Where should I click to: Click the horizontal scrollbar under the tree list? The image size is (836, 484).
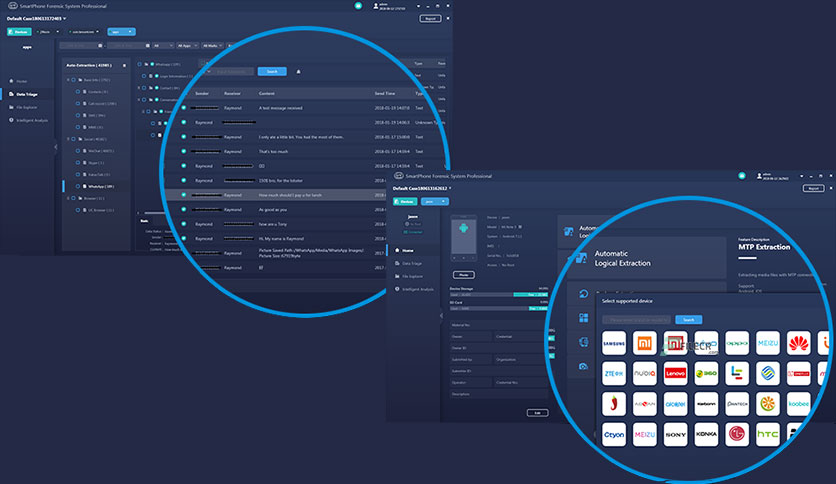pyautogui.click(x=155, y=213)
